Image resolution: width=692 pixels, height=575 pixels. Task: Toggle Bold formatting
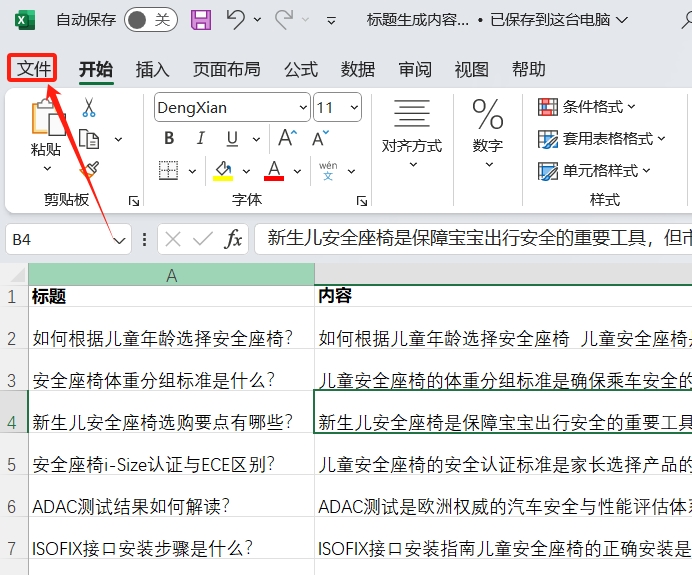[x=169, y=139]
